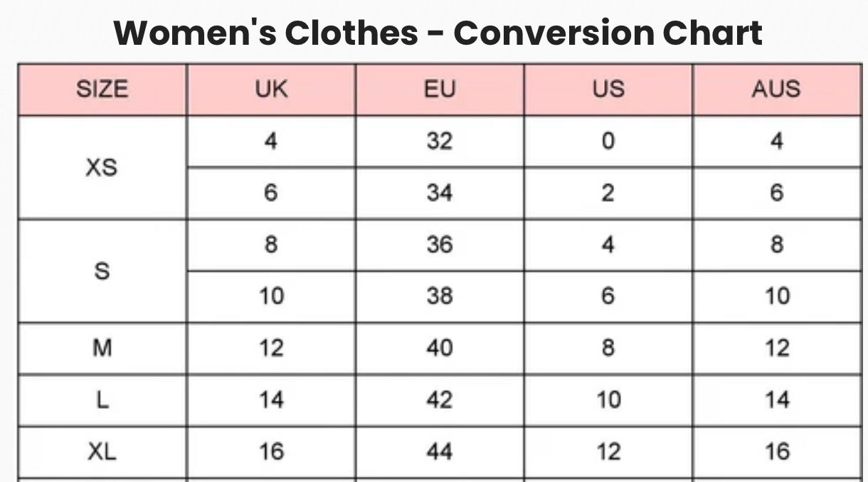Select EU size 42 in L row
The width and height of the screenshot is (868, 482).
(439, 400)
